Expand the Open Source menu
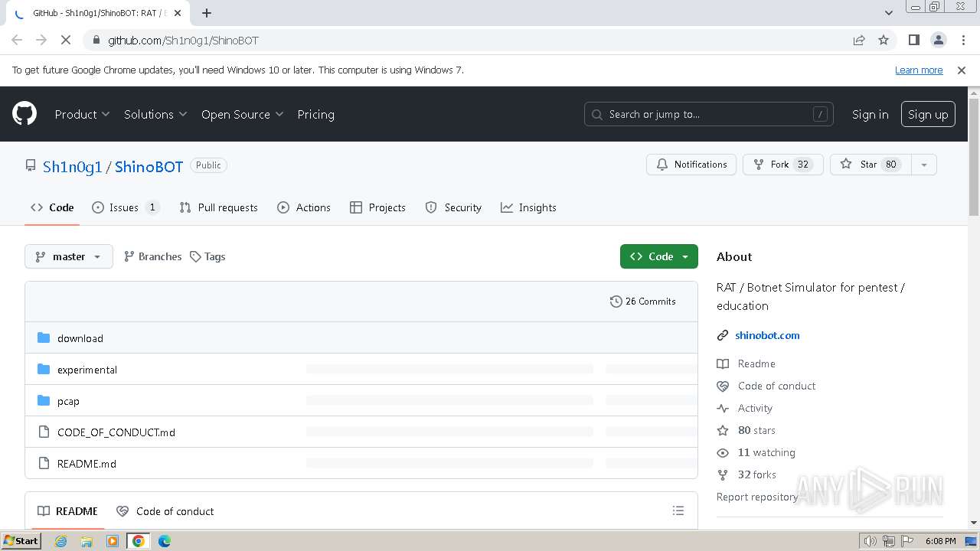The height and width of the screenshot is (551, 980). pos(242,114)
